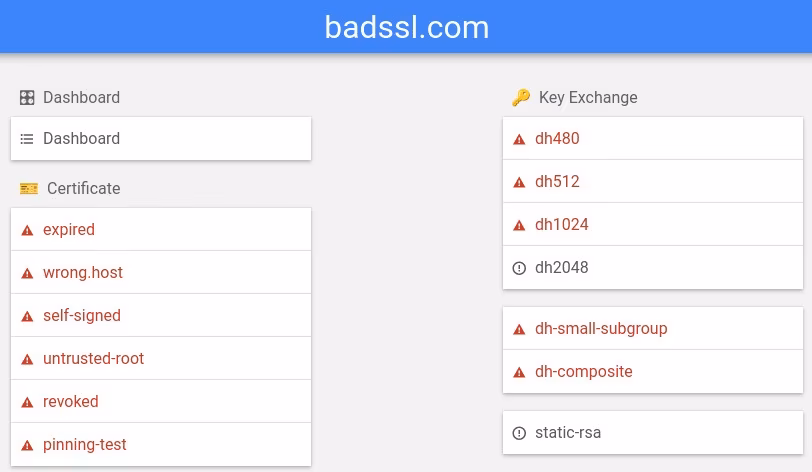Viewport: 812px width, 472px height.
Task: Click the warning icon beside dh-composite
Action: 519,372
